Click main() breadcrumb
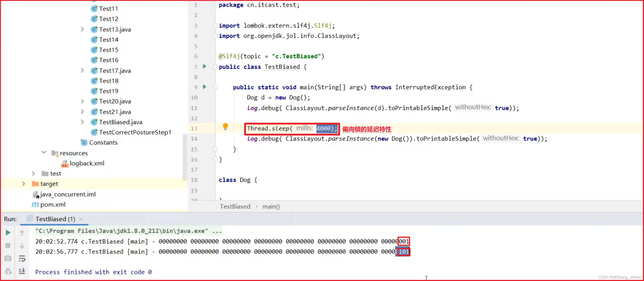 click(271, 206)
